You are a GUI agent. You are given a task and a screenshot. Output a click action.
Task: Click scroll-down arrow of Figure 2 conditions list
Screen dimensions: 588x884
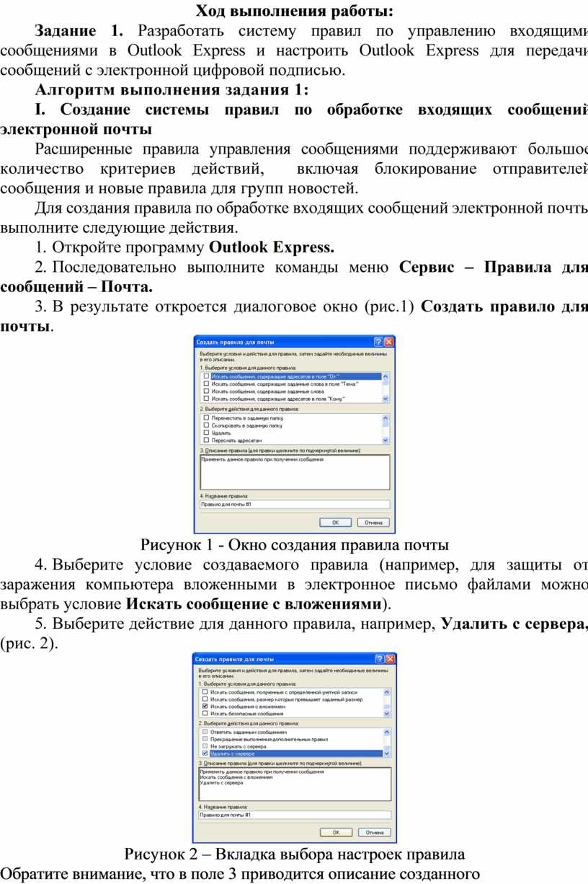click(x=386, y=714)
